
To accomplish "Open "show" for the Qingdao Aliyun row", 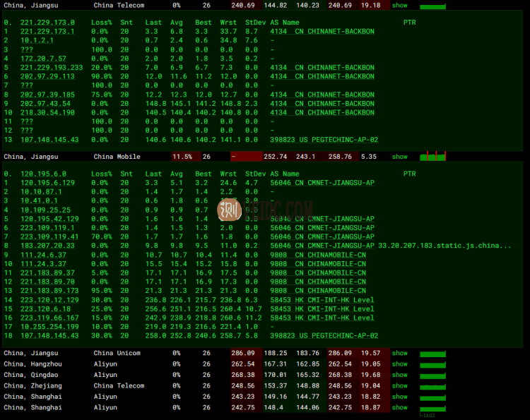I will coord(400,375).
